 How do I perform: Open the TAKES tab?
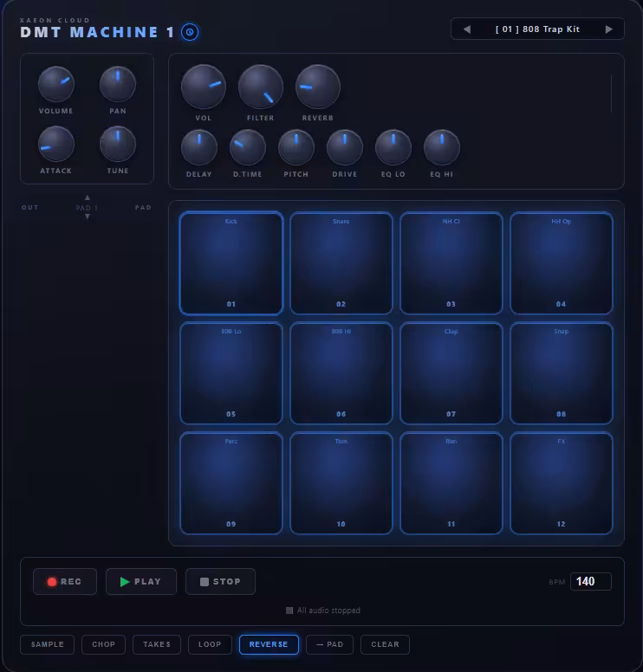click(x=157, y=644)
